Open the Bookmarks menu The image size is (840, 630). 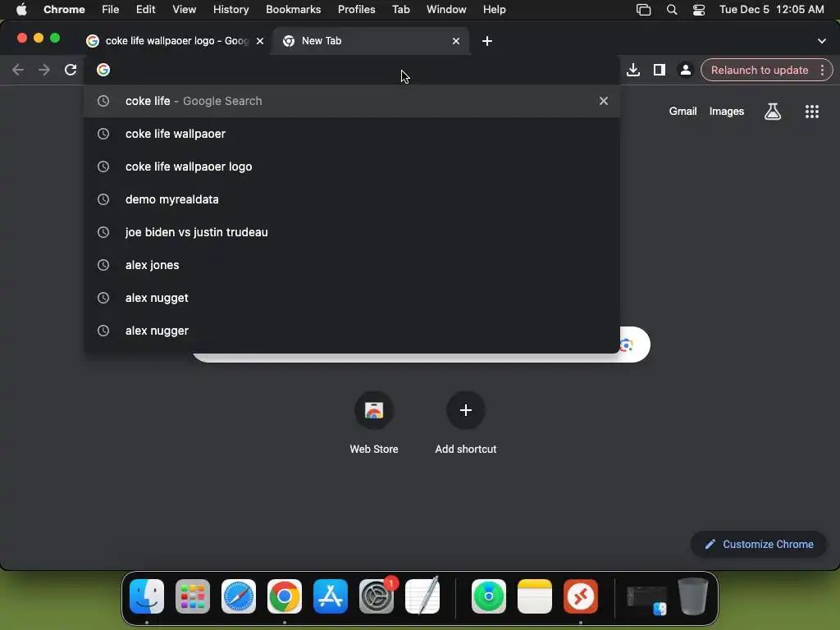click(x=293, y=10)
